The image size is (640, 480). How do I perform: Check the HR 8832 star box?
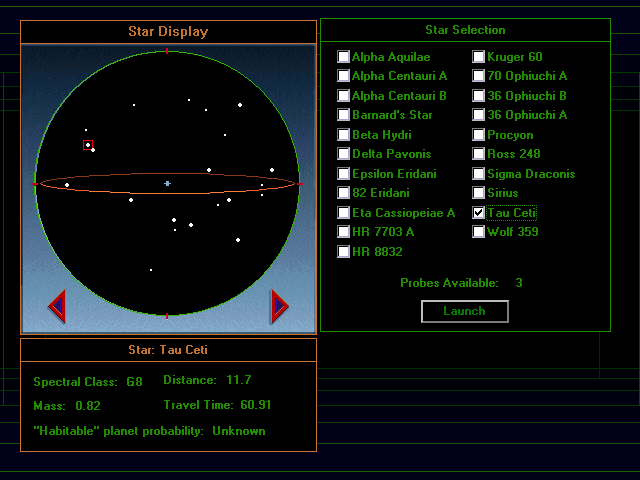point(344,252)
